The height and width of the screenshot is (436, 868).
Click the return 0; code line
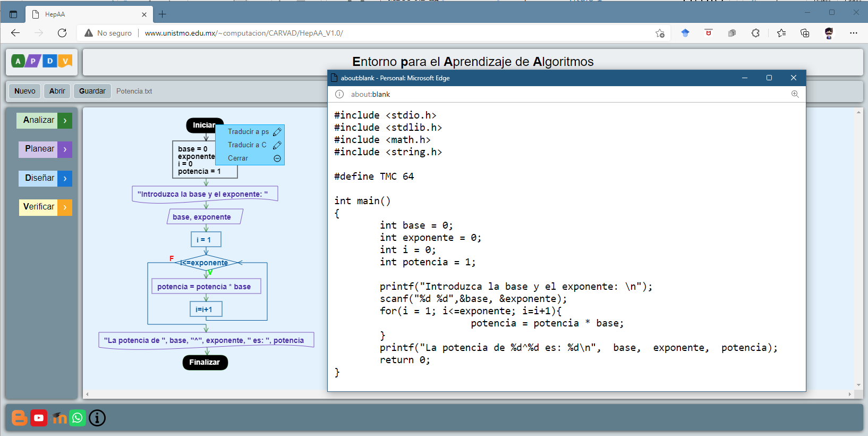(405, 360)
